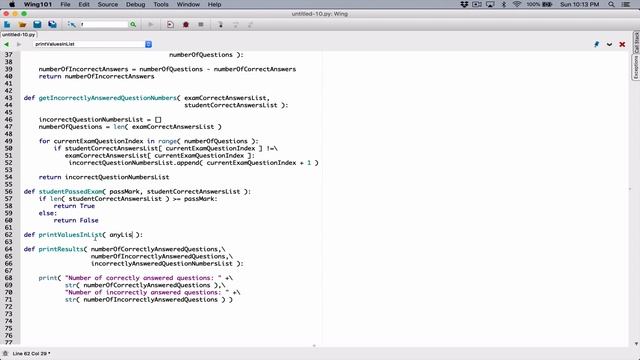This screenshot has height=360, width=640.
Task: Click 'else:' on line 59
Action: point(48,213)
